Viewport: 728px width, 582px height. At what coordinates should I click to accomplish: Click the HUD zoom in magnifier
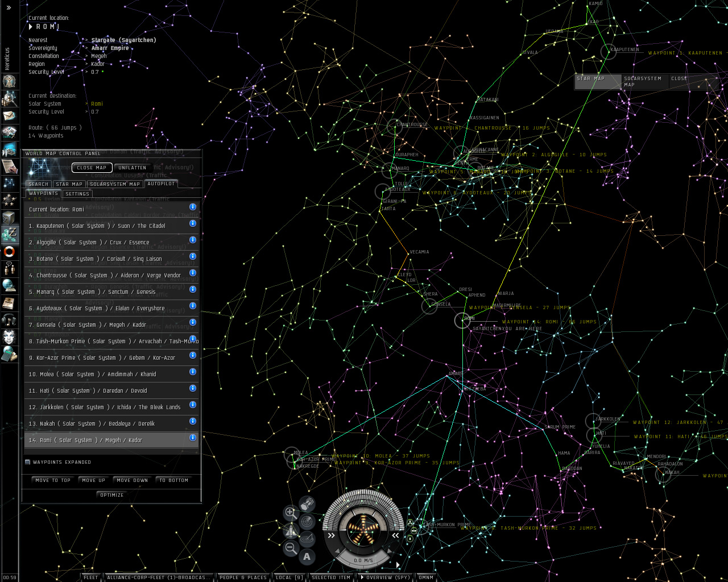(x=291, y=513)
